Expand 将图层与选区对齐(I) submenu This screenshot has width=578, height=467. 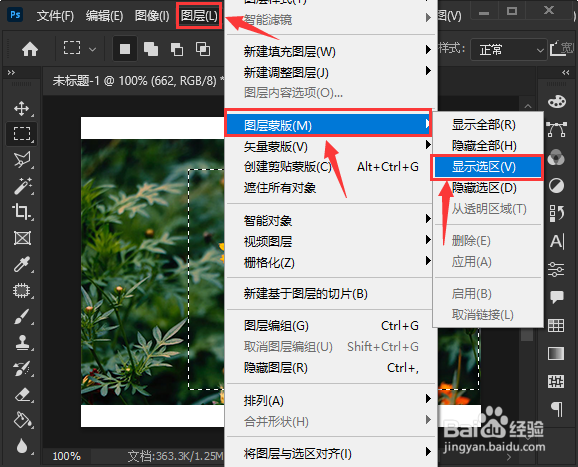(330, 454)
